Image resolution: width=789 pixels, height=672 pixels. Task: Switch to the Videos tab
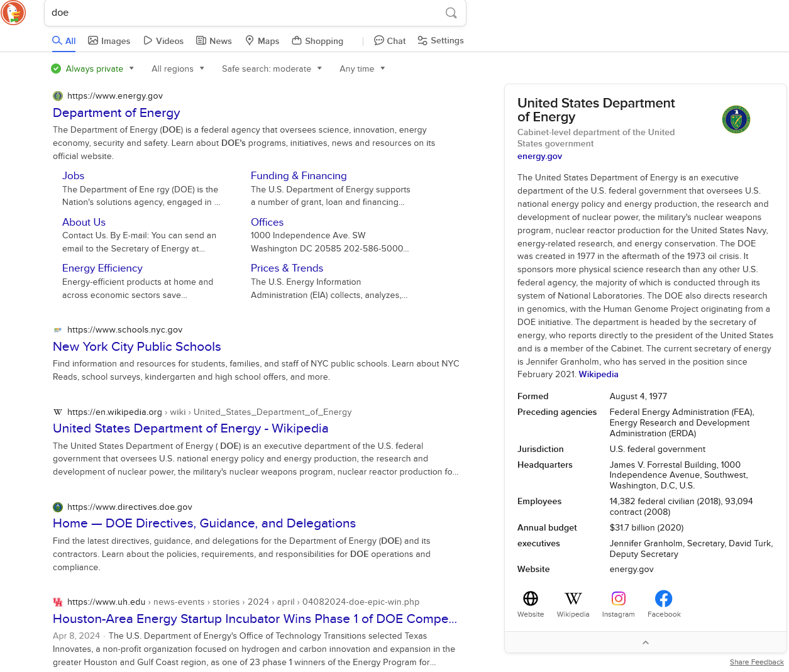(163, 41)
